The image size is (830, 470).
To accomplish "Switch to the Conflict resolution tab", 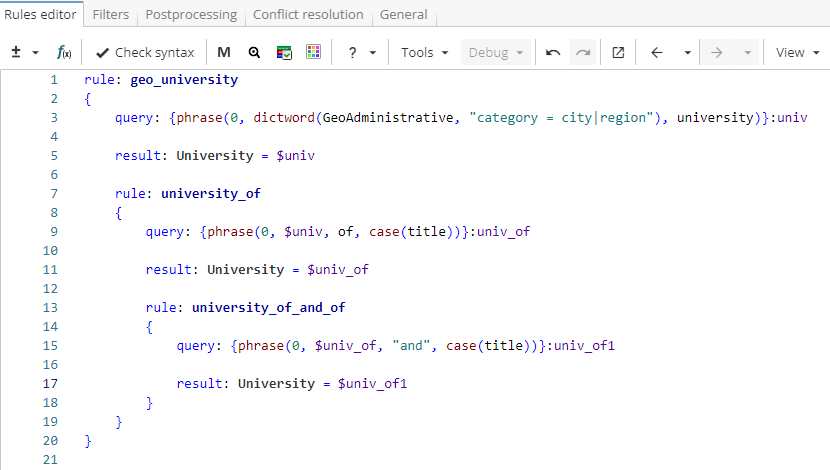I will (x=308, y=14).
